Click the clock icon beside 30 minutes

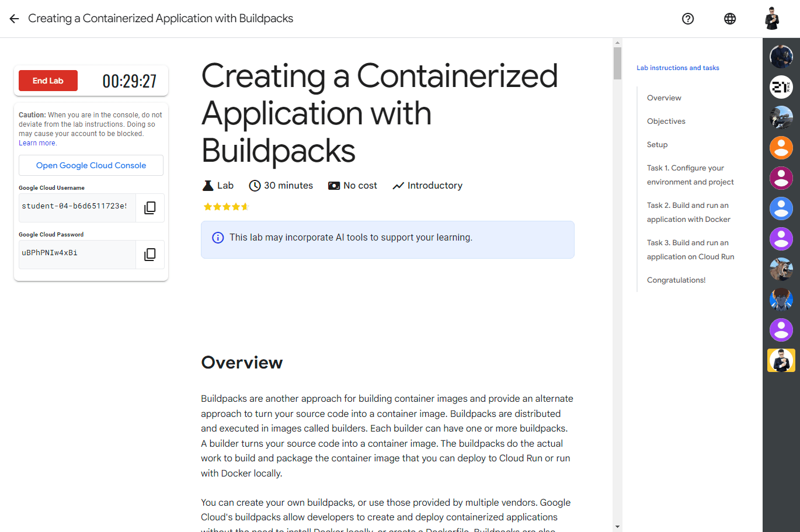255,186
